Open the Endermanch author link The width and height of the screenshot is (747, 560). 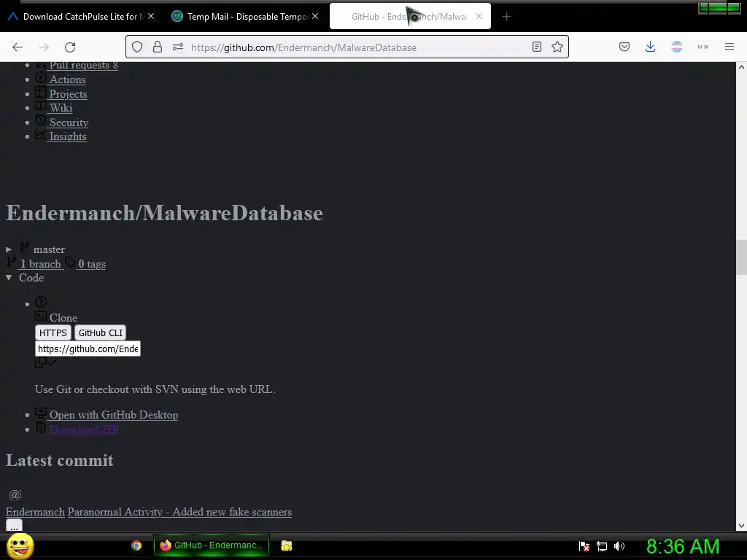[x=35, y=512]
